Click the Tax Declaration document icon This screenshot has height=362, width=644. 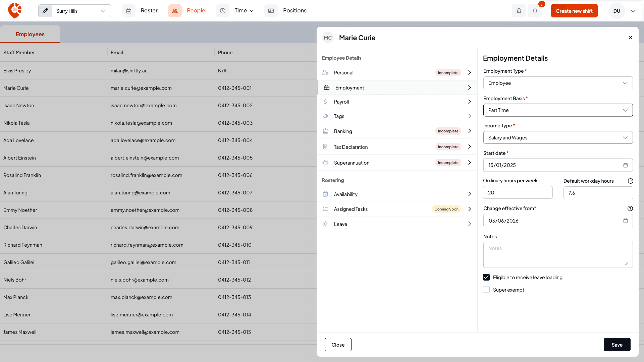(325, 147)
